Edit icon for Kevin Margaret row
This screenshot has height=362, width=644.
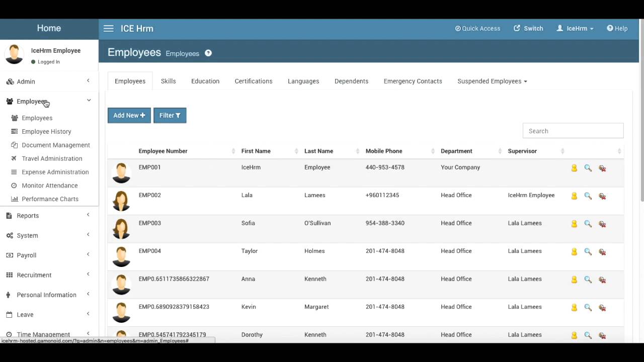click(574, 308)
